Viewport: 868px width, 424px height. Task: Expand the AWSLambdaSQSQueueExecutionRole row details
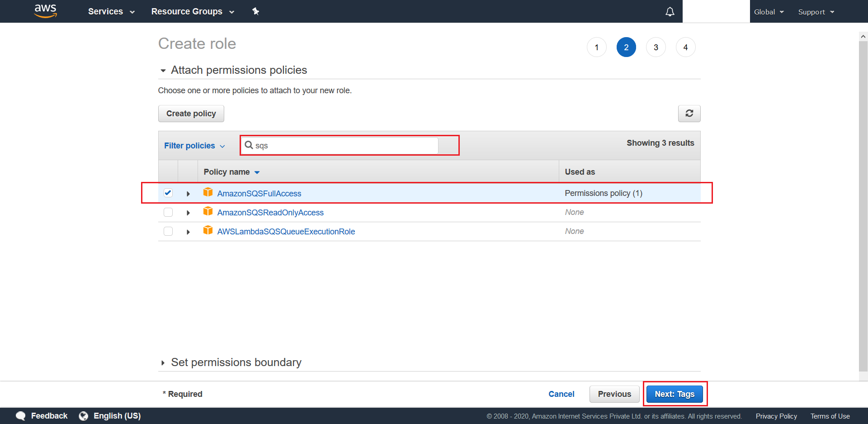point(188,232)
